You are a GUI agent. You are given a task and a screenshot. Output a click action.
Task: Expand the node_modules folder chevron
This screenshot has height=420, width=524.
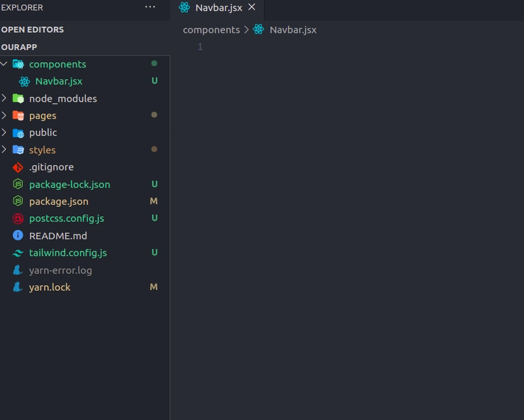coord(4,98)
